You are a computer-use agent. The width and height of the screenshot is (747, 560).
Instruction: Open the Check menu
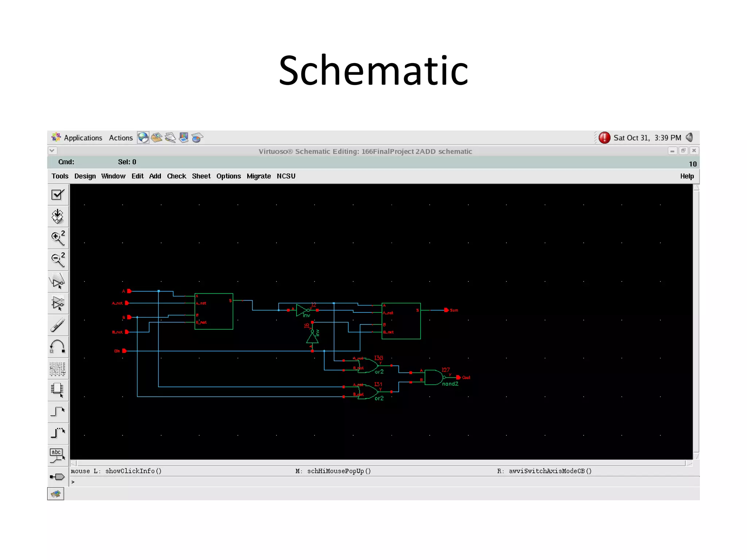177,176
